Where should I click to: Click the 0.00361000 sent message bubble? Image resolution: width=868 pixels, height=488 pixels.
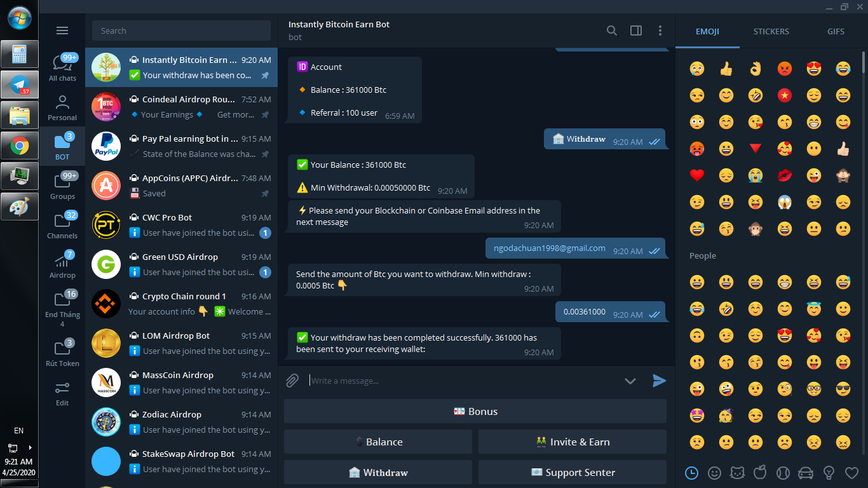point(611,312)
